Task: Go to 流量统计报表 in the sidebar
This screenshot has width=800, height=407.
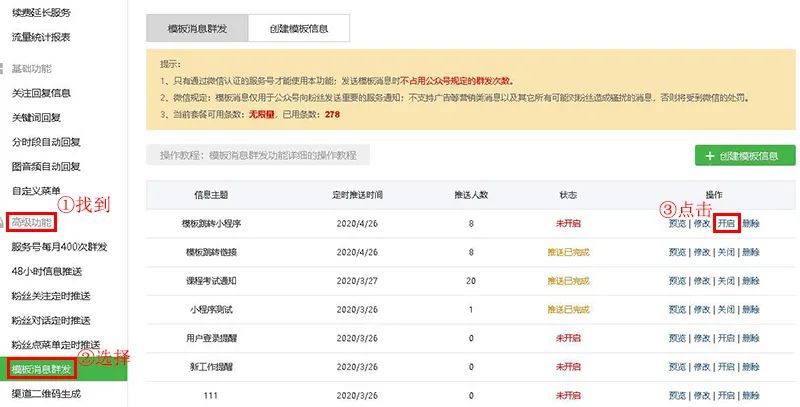Action: coord(41,37)
